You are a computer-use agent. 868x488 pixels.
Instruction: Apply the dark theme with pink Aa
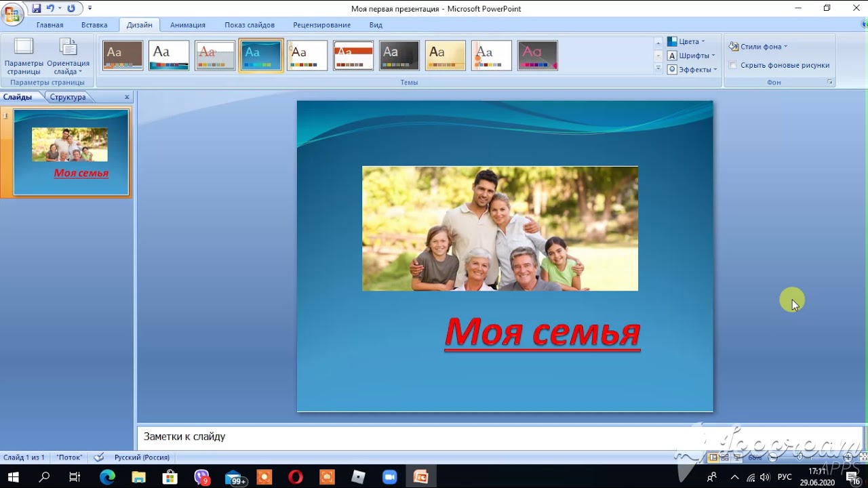(x=538, y=56)
